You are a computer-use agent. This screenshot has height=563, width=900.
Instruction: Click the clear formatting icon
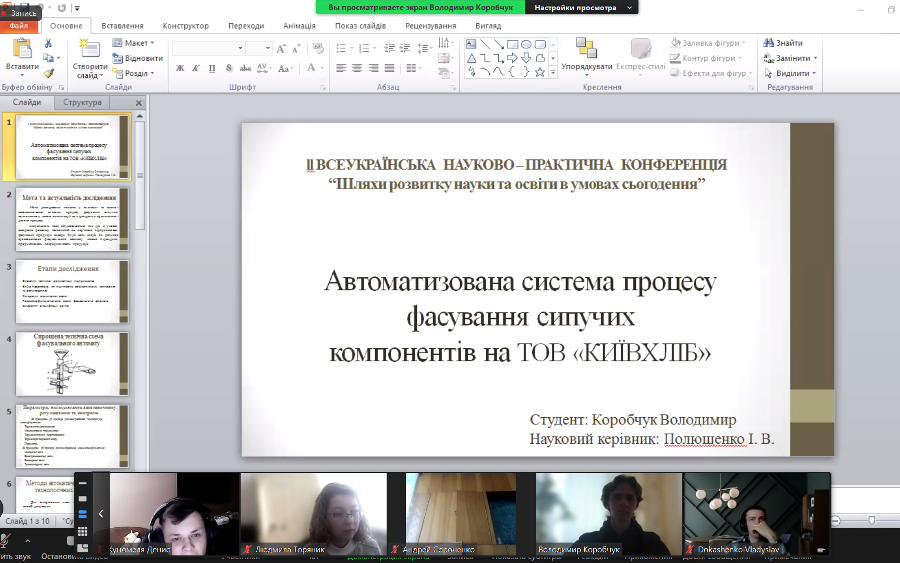tap(318, 49)
